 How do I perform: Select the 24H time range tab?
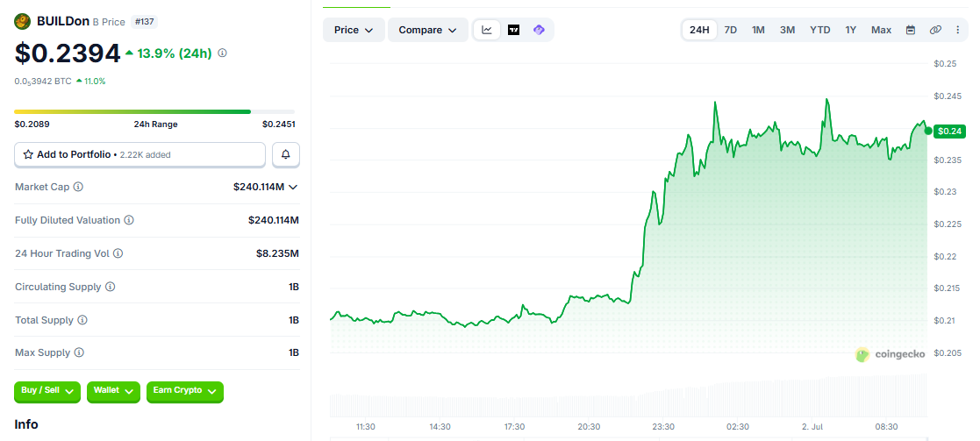(699, 30)
